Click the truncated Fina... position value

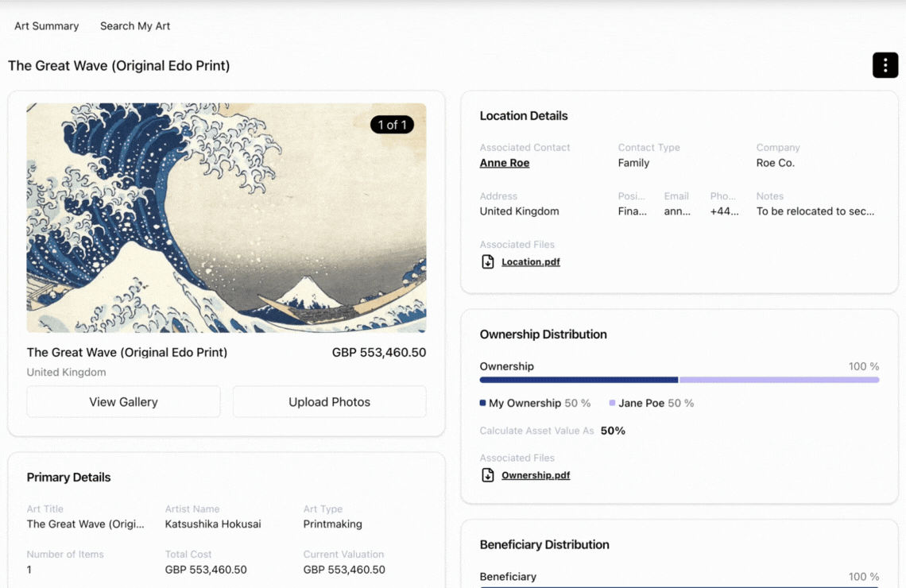pyautogui.click(x=632, y=211)
